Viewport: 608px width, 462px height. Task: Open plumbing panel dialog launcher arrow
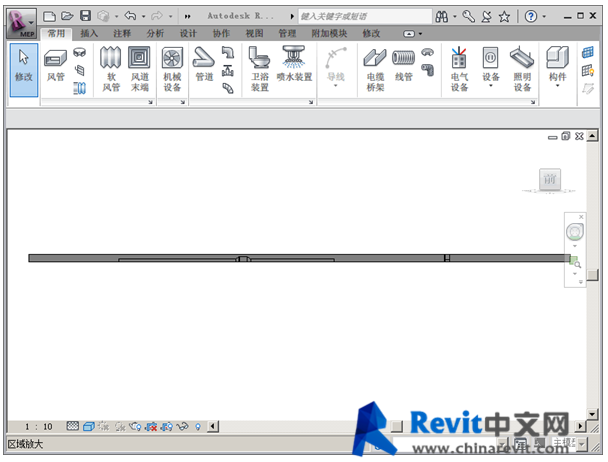(x=311, y=102)
